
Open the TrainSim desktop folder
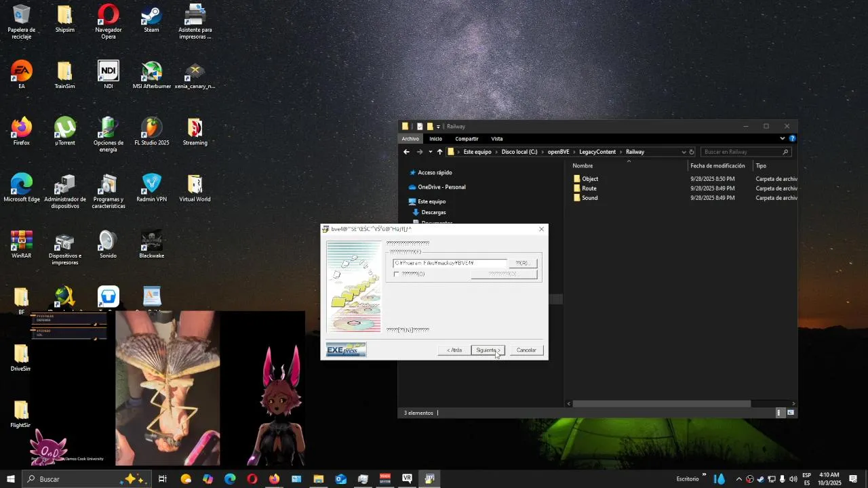(x=65, y=75)
